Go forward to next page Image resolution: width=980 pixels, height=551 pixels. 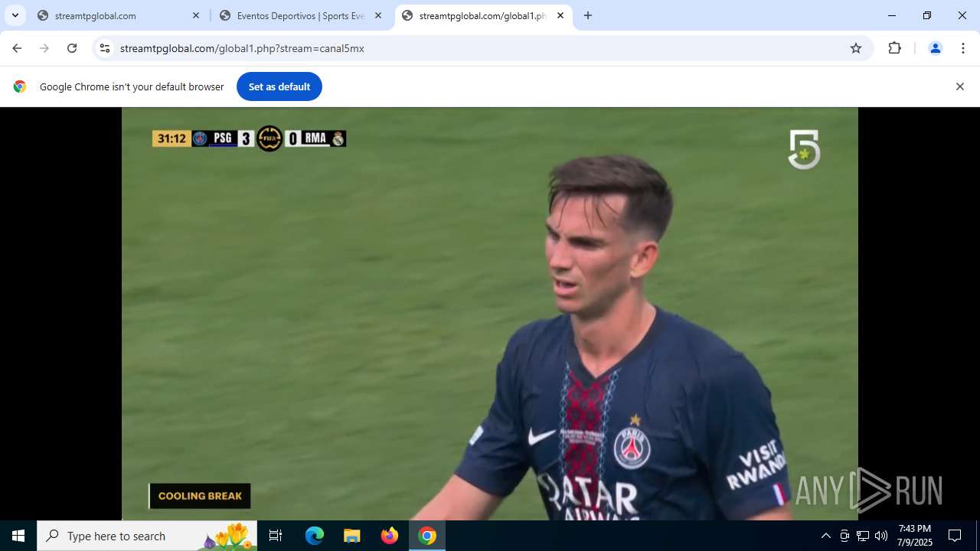44,48
